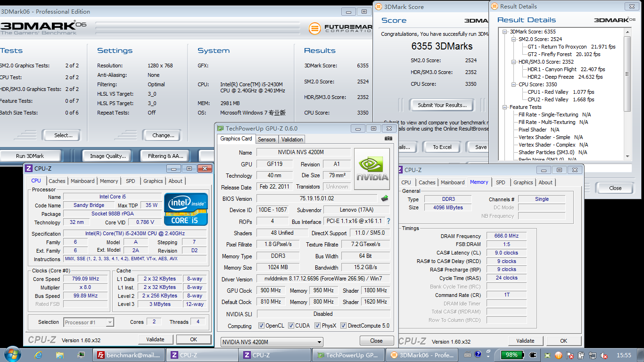This screenshot has width=644, height=362.
Task: Click the Select... tests button
Action: point(63,135)
